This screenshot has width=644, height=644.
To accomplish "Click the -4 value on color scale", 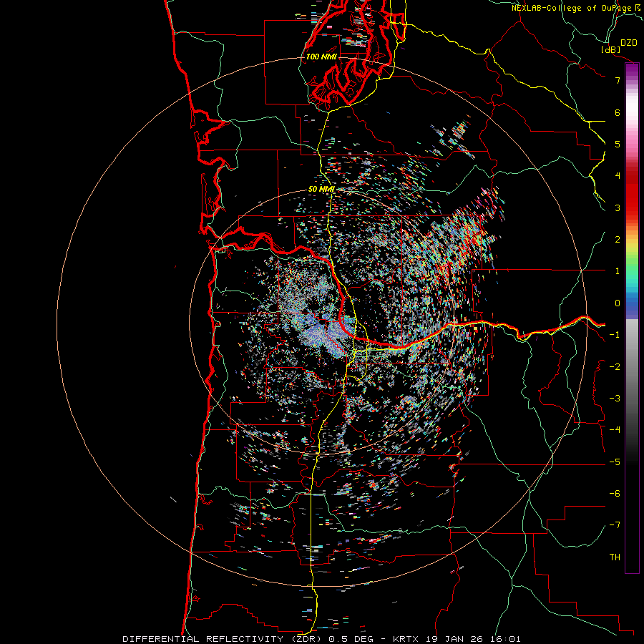I will [615, 430].
